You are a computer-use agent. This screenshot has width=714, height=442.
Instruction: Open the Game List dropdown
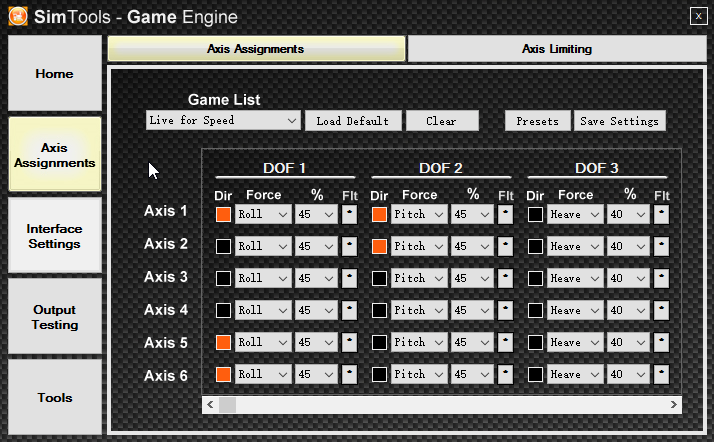coord(223,121)
